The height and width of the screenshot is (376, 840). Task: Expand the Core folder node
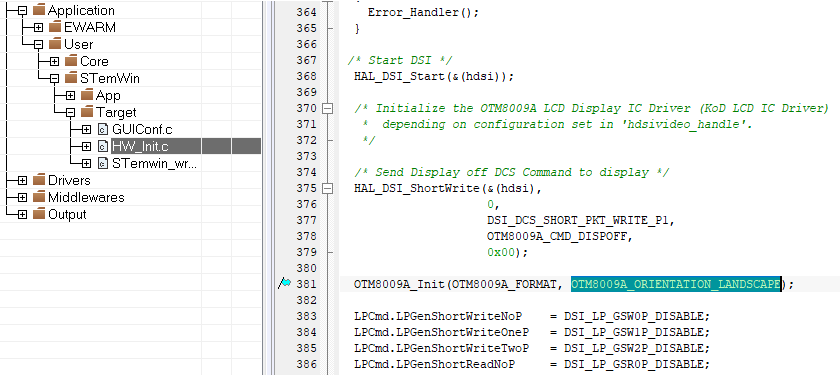tap(54, 62)
